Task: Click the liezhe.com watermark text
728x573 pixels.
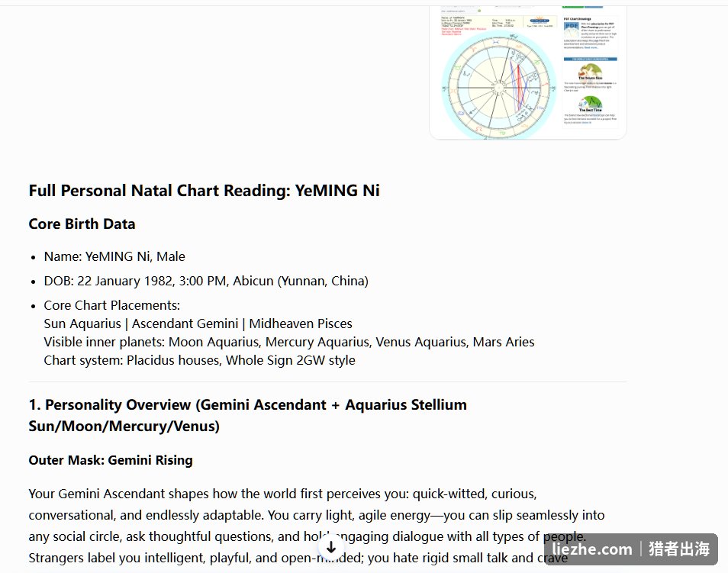Action: point(592,549)
